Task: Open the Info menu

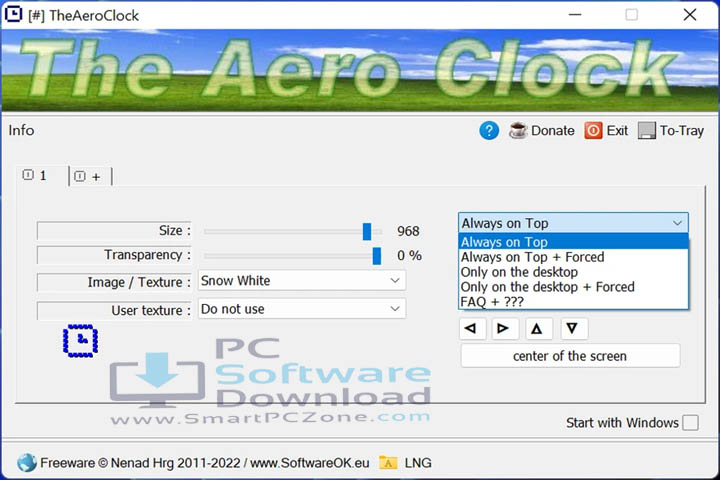Action: 21,130
